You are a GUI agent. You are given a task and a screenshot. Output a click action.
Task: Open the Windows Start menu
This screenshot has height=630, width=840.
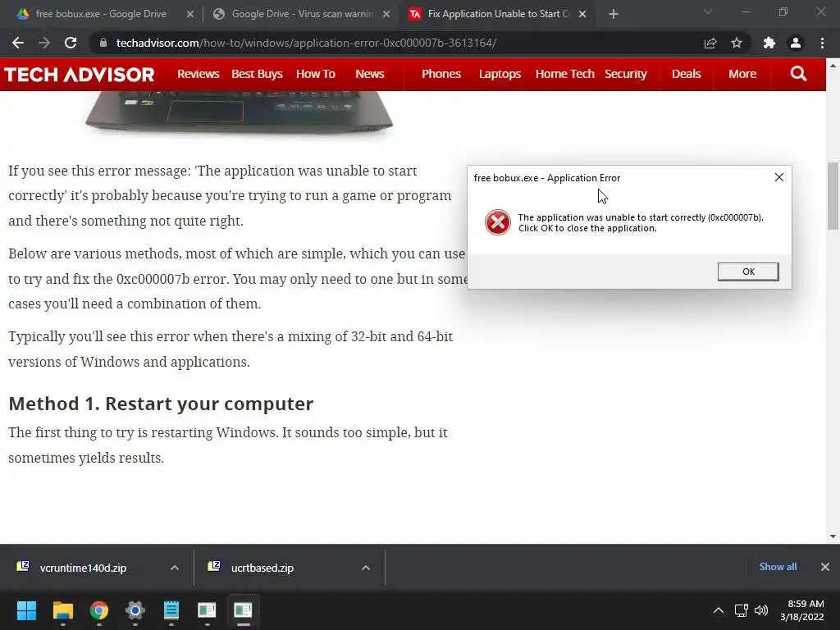coord(26,610)
